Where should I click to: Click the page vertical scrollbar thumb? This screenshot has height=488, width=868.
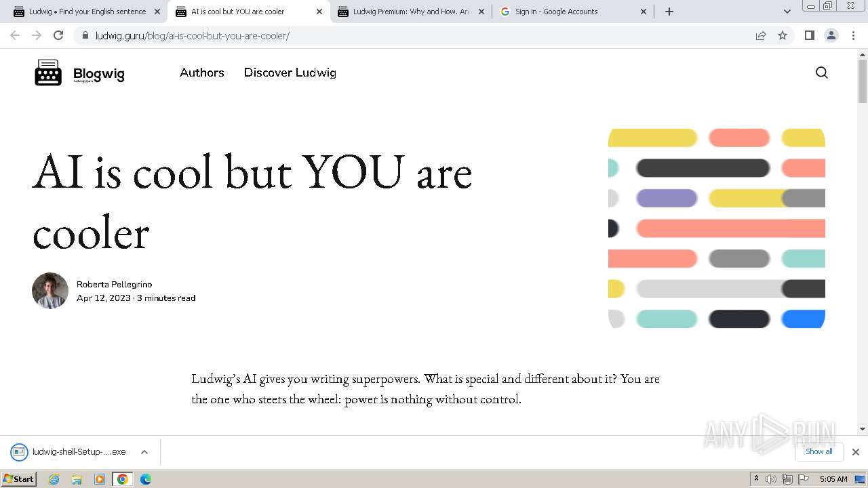click(862, 81)
